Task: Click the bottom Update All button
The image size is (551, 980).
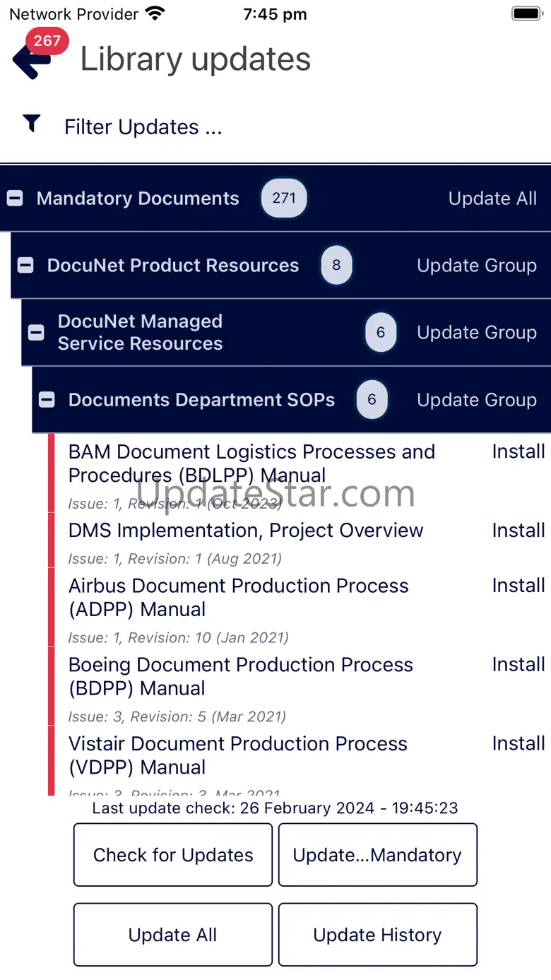Action: coord(173,935)
